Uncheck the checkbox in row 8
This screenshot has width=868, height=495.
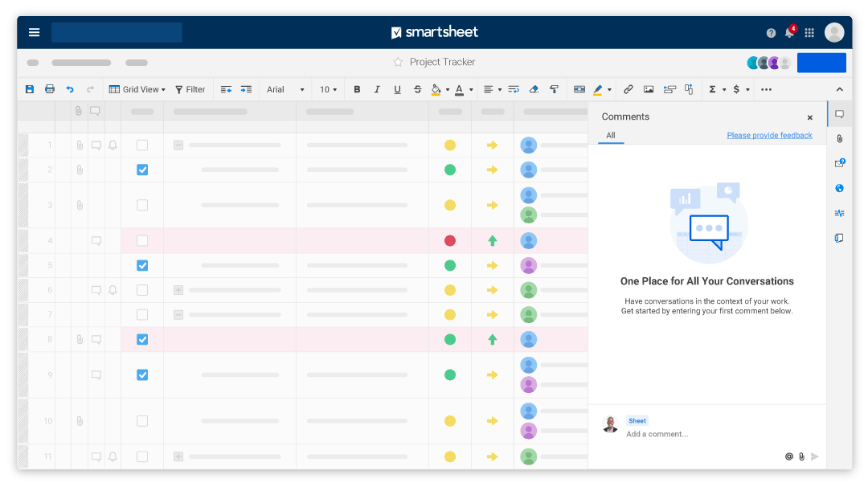click(x=142, y=340)
